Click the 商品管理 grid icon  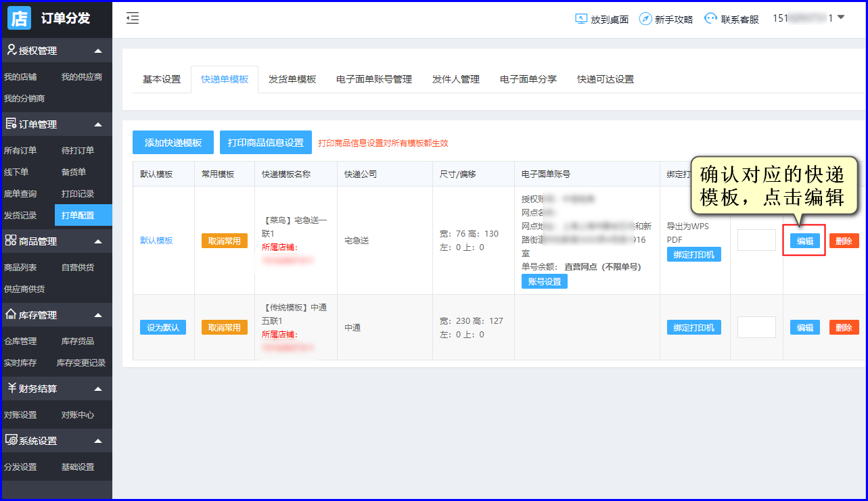[x=11, y=241]
